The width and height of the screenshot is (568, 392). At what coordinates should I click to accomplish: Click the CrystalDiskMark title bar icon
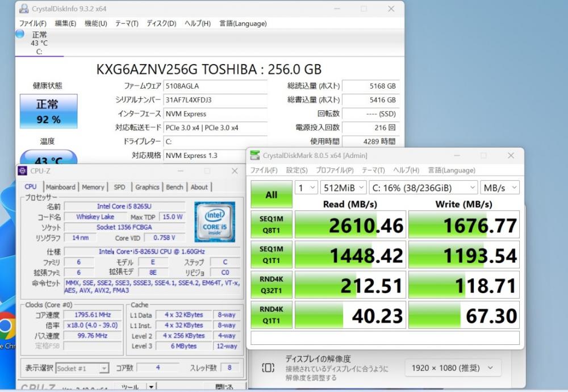pos(255,156)
